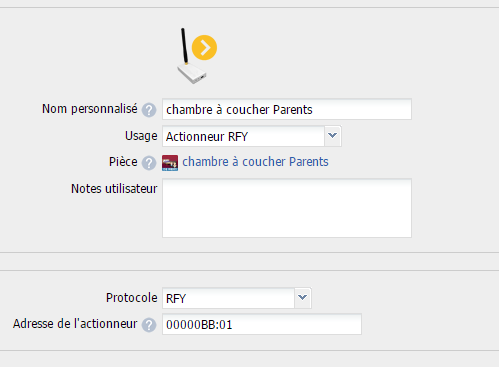The image size is (499, 367).
Task: Click the Adresse de l'actionneur label
Action: (75, 324)
